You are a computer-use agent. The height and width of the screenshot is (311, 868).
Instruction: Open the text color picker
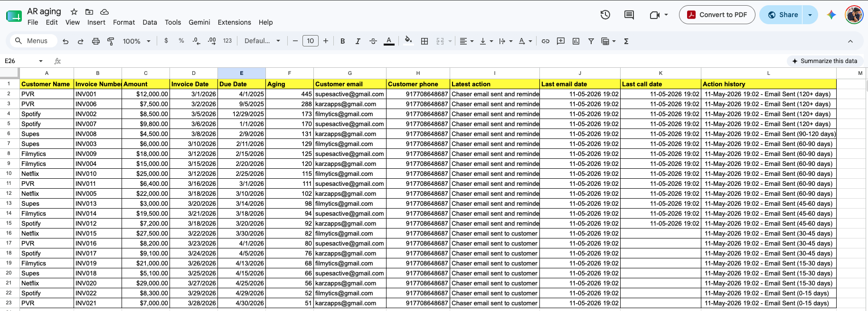389,41
